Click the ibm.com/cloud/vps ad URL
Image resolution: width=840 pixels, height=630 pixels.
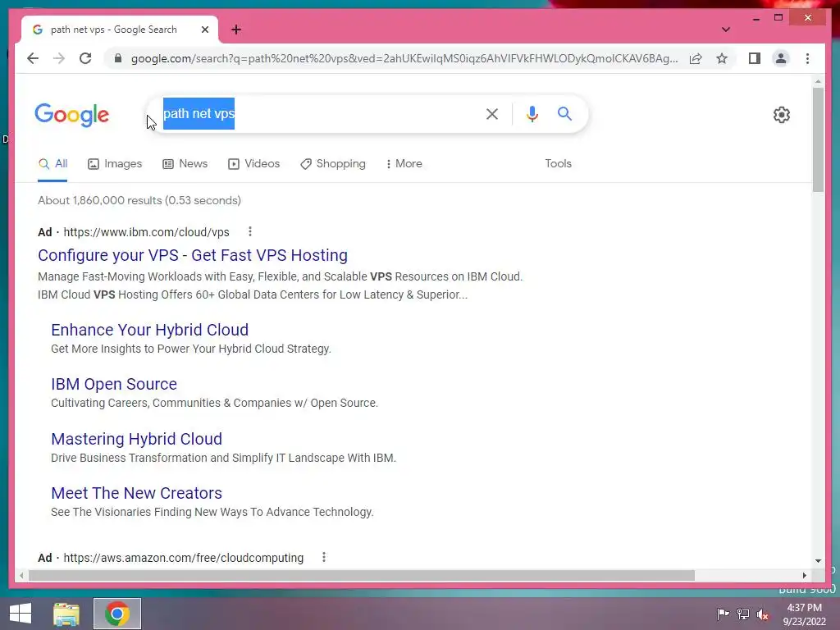click(x=146, y=232)
